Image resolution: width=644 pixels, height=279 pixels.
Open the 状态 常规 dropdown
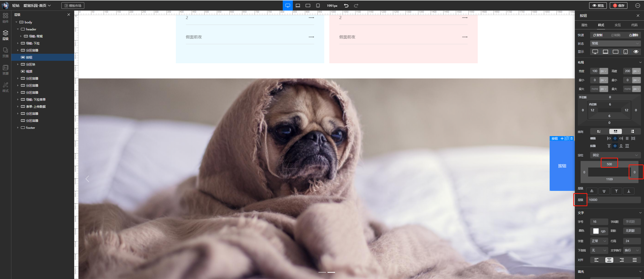[615, 43]
